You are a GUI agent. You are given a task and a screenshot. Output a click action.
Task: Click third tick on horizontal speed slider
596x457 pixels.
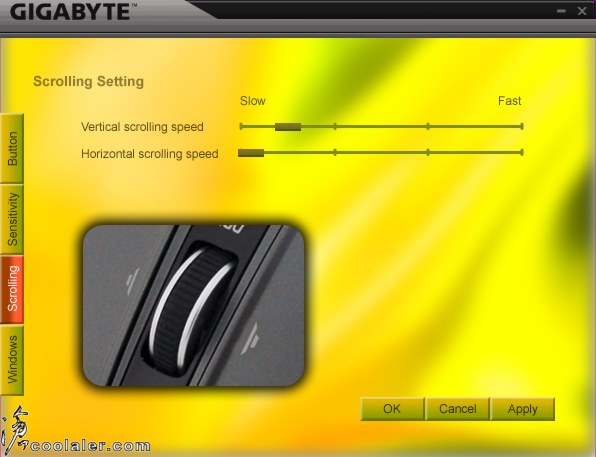pos(428,152)
